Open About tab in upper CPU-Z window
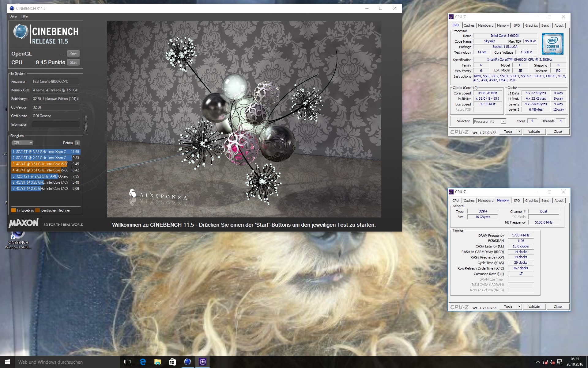The height and width of the screenshot is (368, 588). coord(559,25)
